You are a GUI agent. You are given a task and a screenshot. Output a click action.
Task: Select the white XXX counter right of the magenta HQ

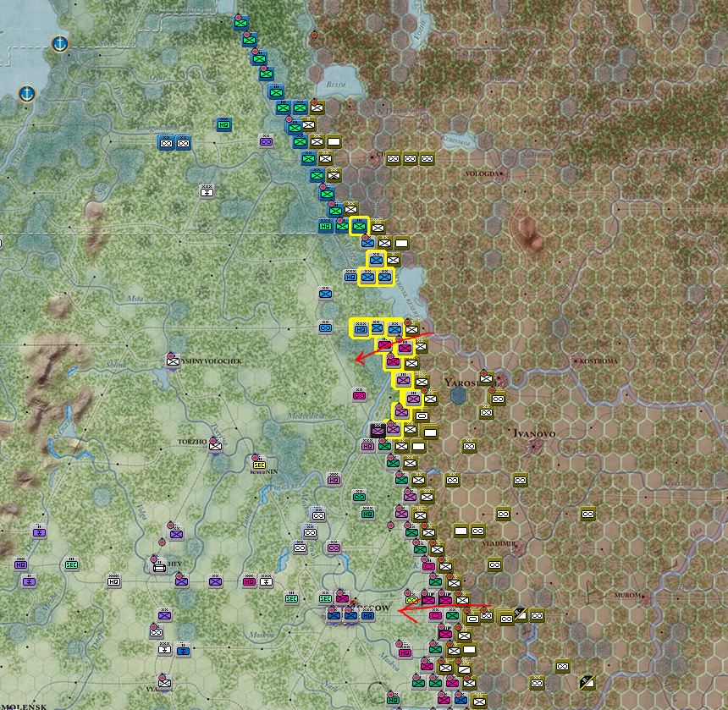tap(266, 581)
